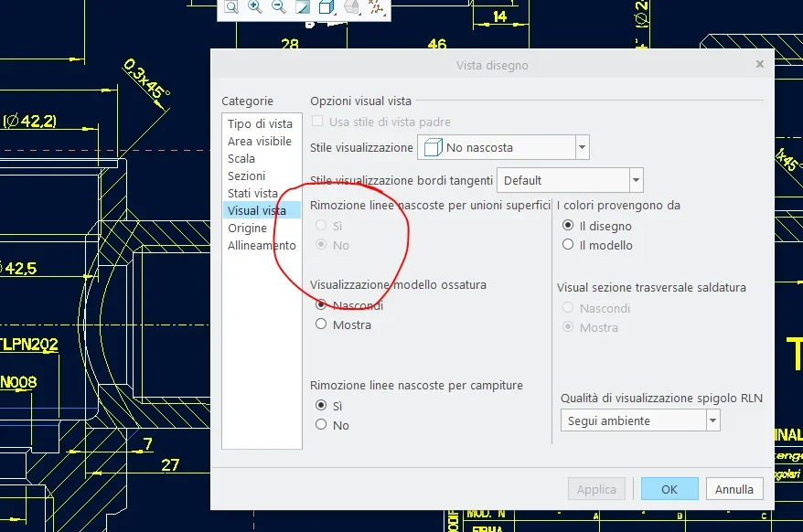Open the display style cube icon
803x532 pixels.
click(327, 7)
